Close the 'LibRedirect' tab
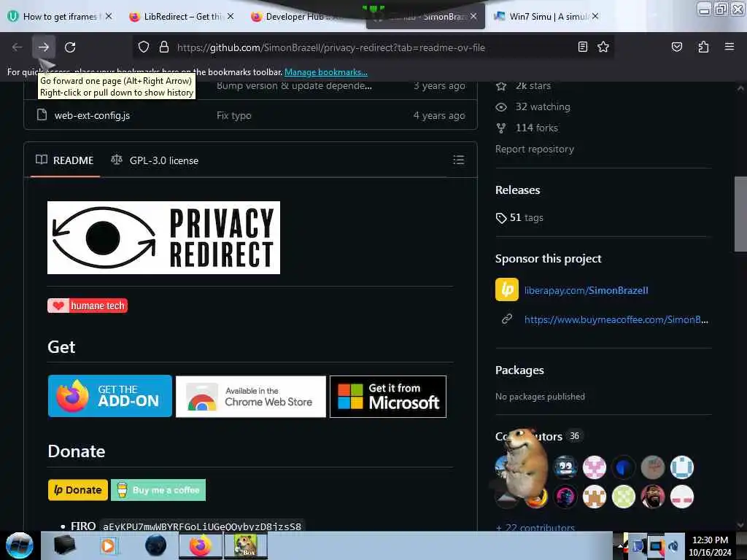Viewport: 747px width, 560px height. tap(231, 16)
